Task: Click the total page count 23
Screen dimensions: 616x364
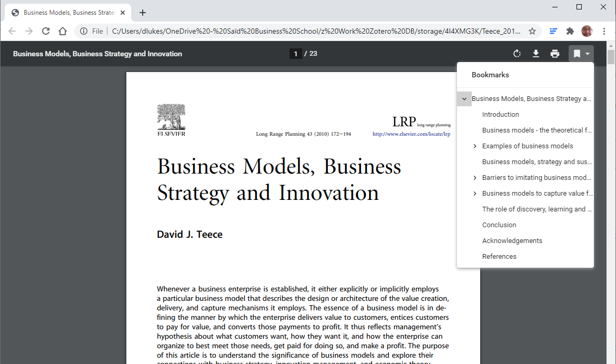Action: coord(313,54)
